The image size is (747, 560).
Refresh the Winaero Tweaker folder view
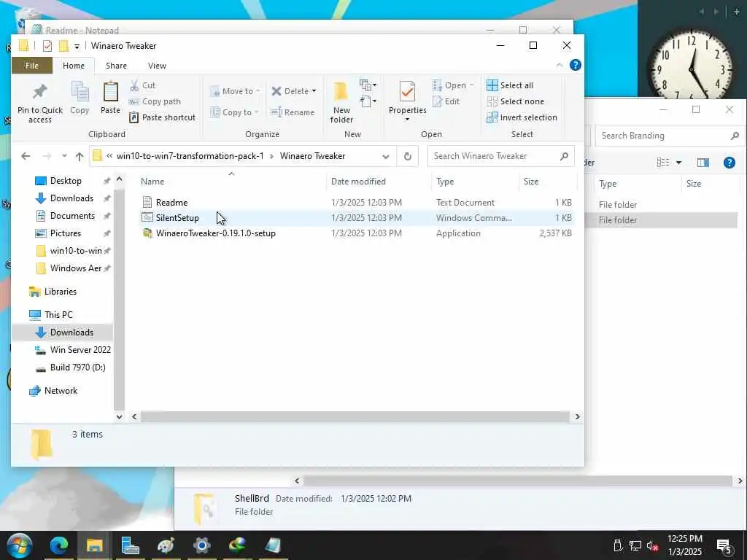pos(407,156)
